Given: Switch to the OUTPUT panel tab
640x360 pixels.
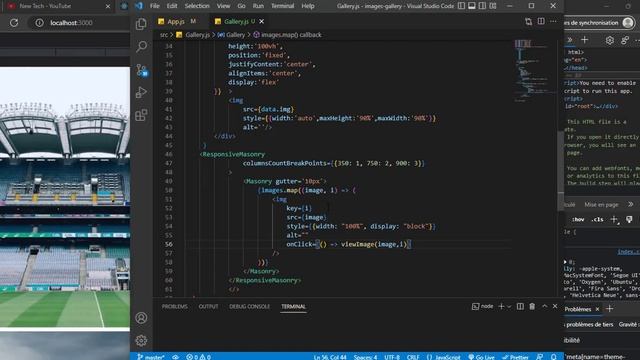Looking at the screenshot, I should click(208, 306).
